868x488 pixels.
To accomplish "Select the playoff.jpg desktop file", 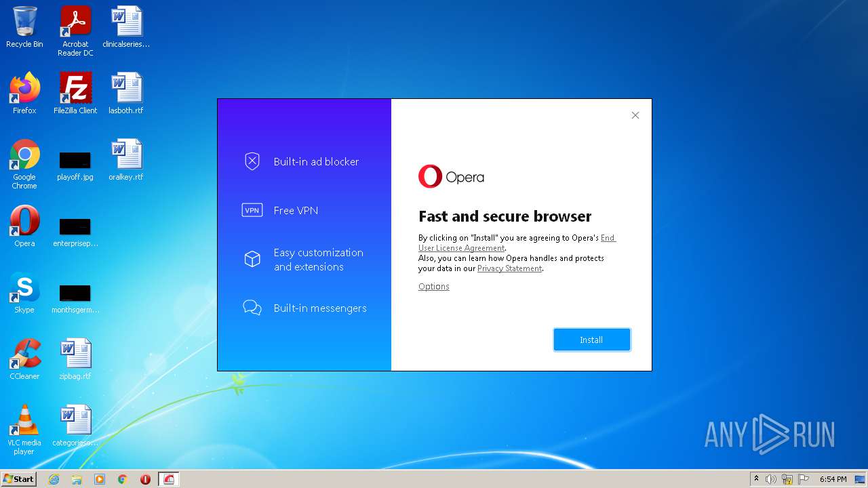I will (75, 165).
